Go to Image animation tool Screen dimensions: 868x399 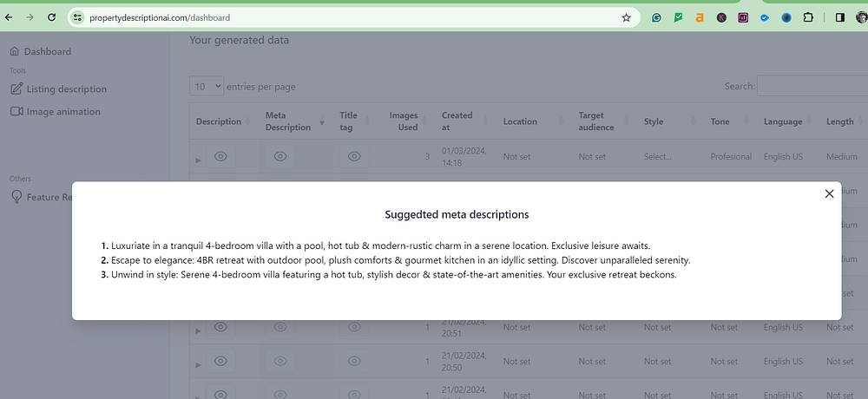coord(62,111)
